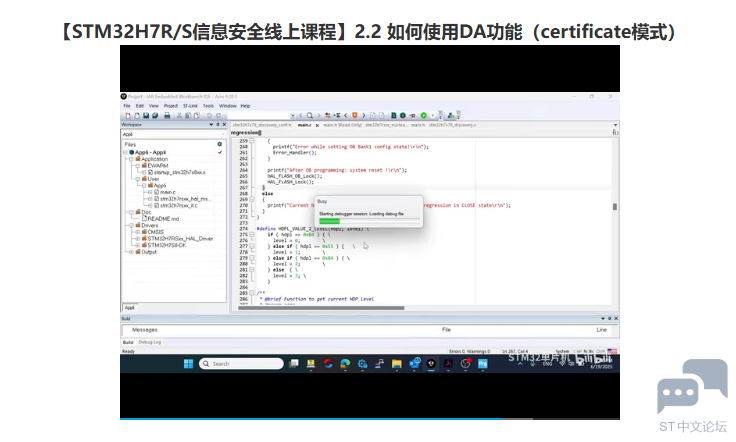Select startup_stm32h7s0xx.s in the Files tree
Viewport: 736px width, 442px height.
pyautogui.click(x=179, y=172)
